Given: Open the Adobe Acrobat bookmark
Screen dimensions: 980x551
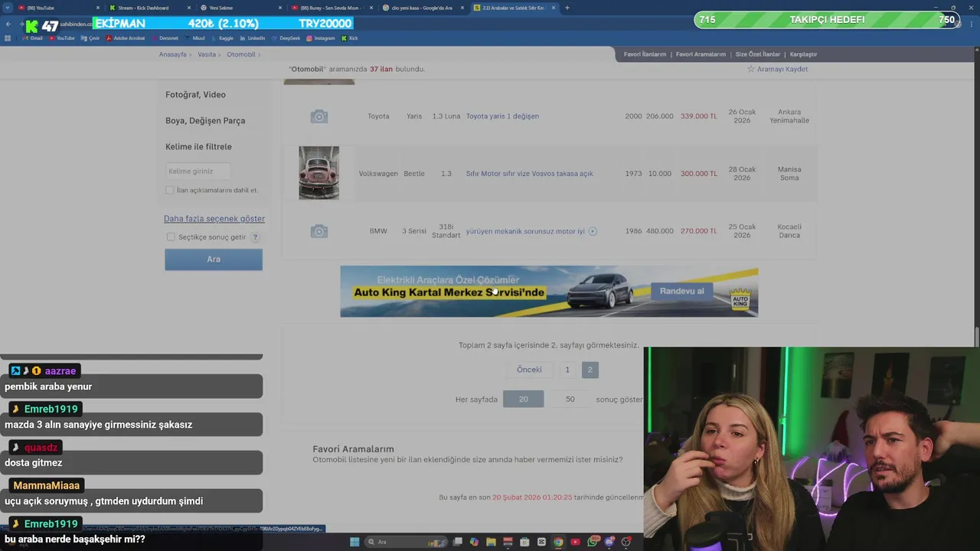Looking at the screenshot, I should click(126, 38).
